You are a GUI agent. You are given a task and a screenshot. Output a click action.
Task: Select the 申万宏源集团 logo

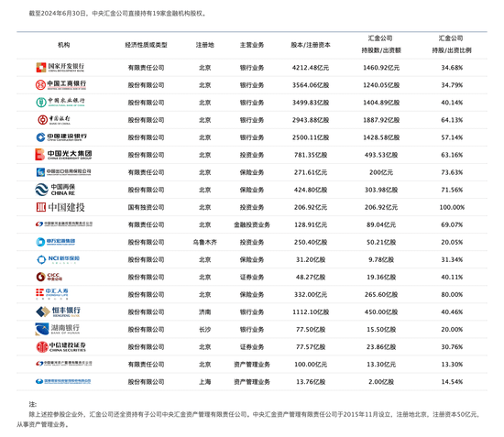pos(55,242)
